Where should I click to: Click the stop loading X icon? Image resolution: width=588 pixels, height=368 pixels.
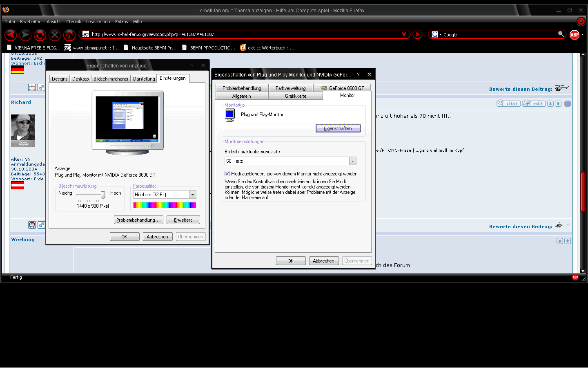point(55,35)
